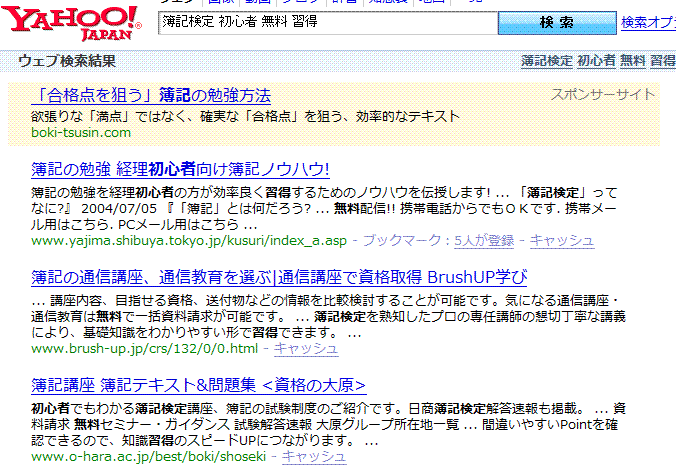Click snippet line 講座内容、目指せる資格、送付物など
This screenshot has width=676, height=468.
pos(326,300)
